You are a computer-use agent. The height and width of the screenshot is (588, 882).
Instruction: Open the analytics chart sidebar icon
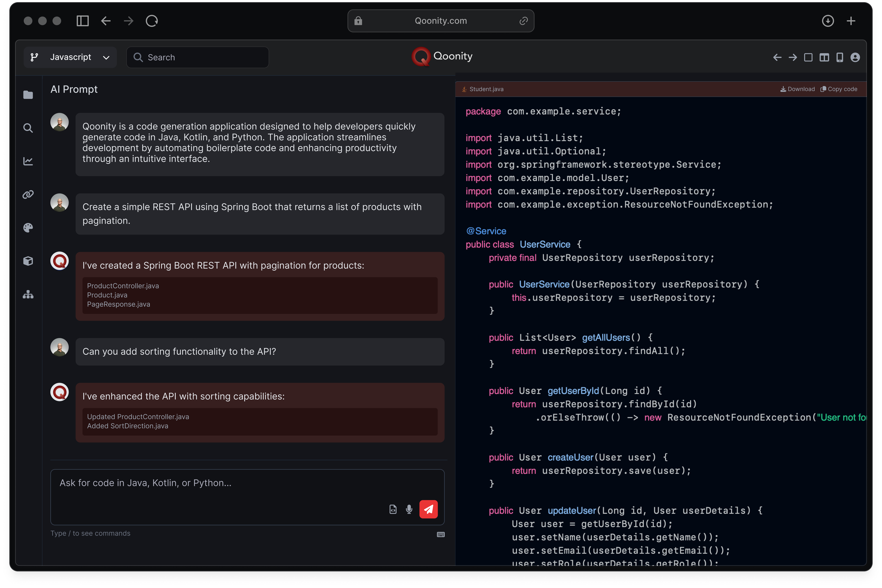[28, 161]
